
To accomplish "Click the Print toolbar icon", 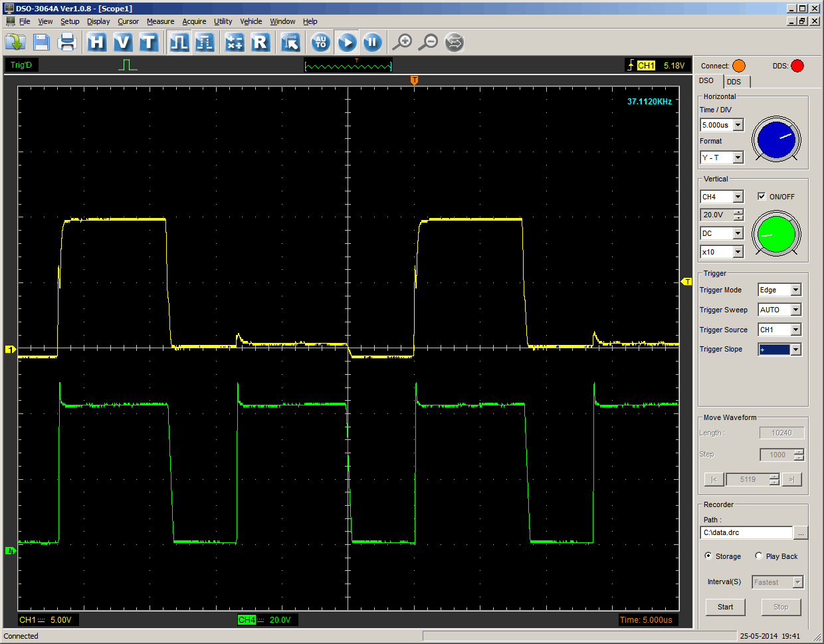I will point(67,43).
